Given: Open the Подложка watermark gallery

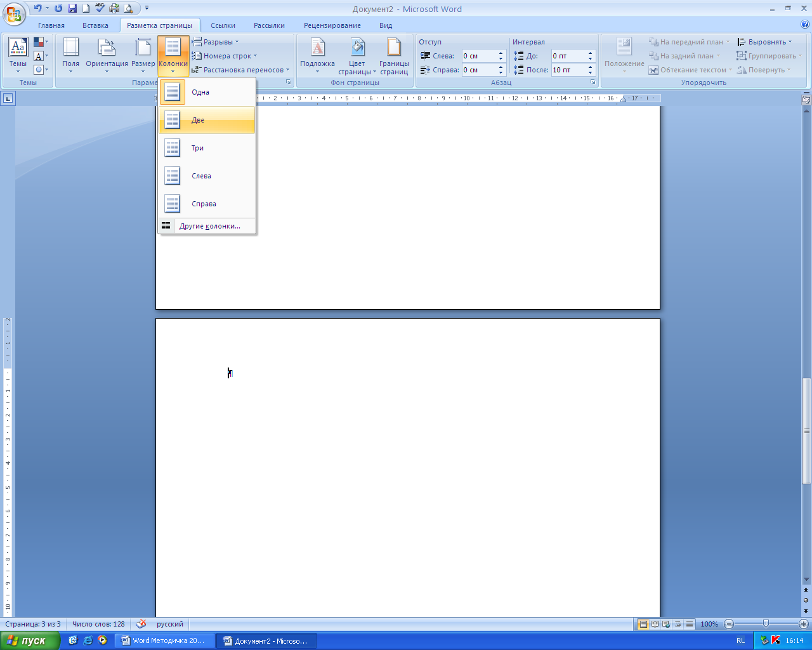Looking at the screenshot, I should click(317, 55).
